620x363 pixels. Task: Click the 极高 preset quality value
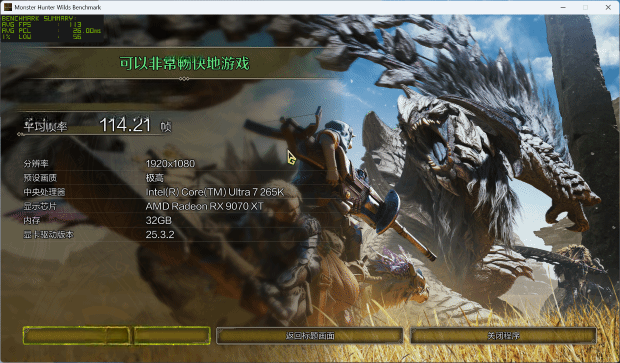[x=154, y=178]
